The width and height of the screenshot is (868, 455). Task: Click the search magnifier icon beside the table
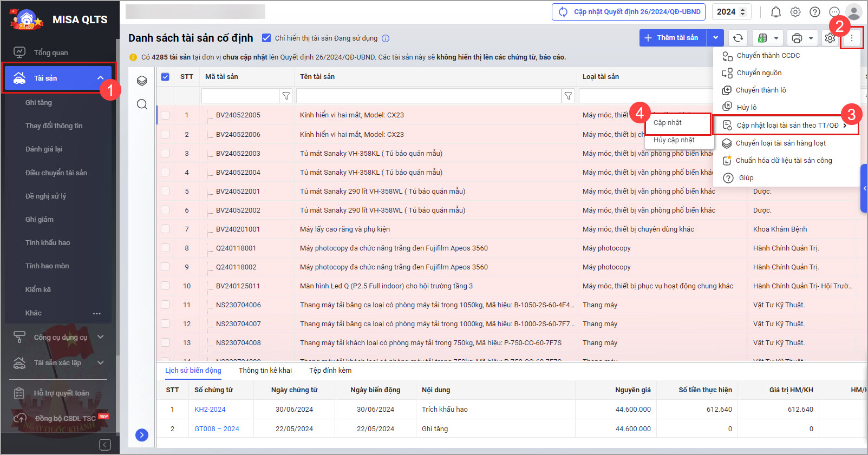[142, 104]
